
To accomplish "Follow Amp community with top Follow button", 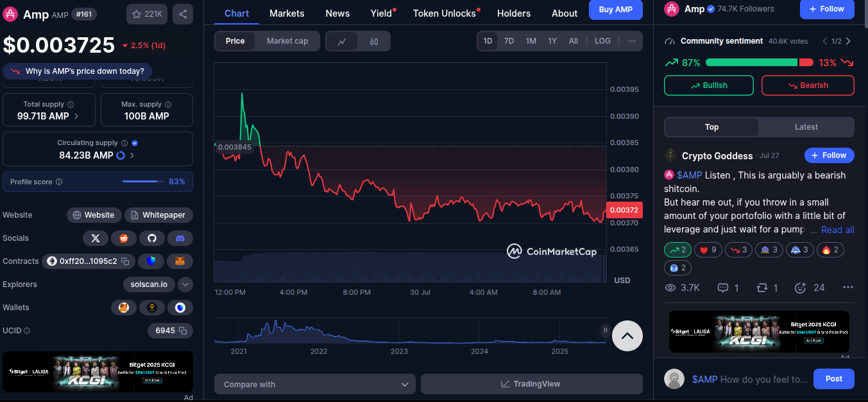I will [x=827, y=9].
